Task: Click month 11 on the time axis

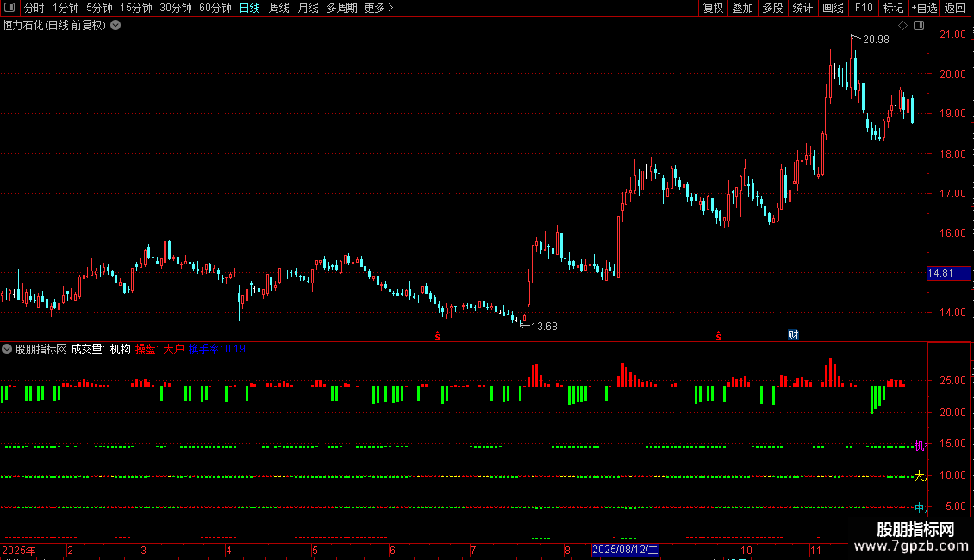Action: pos(815,551)
